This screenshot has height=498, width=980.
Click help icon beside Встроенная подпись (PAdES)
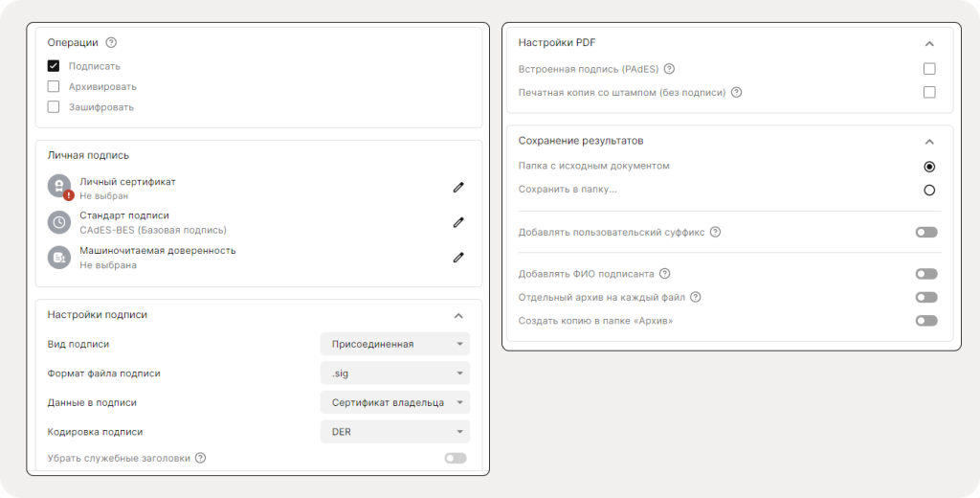click(669, 69)
